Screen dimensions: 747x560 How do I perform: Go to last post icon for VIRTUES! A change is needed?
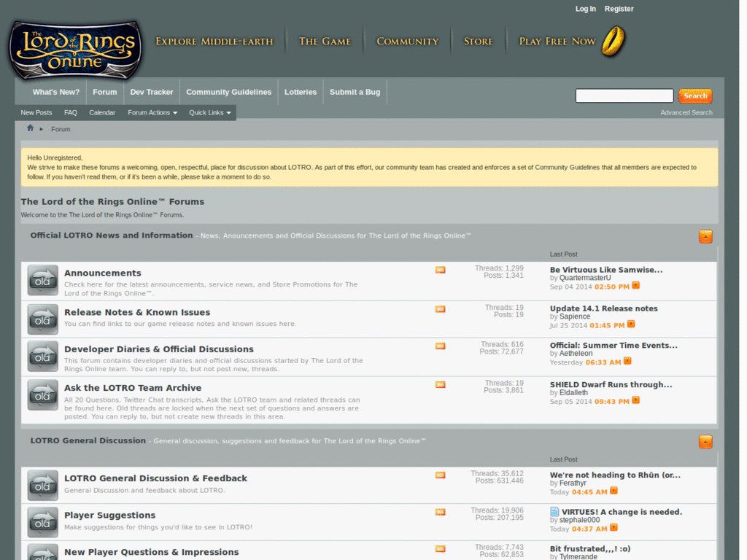(x=614, y=528)
